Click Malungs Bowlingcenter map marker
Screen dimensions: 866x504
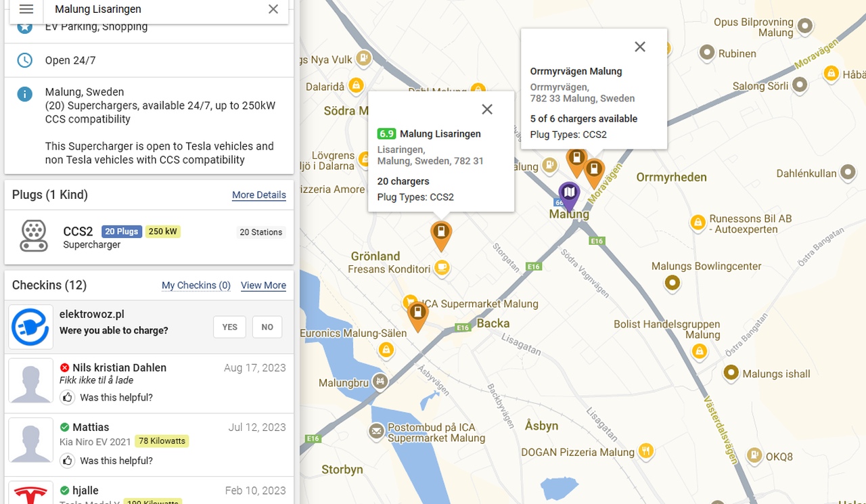[672, 283]
